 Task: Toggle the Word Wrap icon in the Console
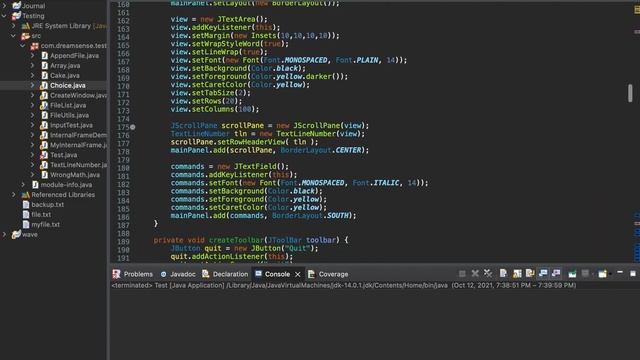click(530, 273)
